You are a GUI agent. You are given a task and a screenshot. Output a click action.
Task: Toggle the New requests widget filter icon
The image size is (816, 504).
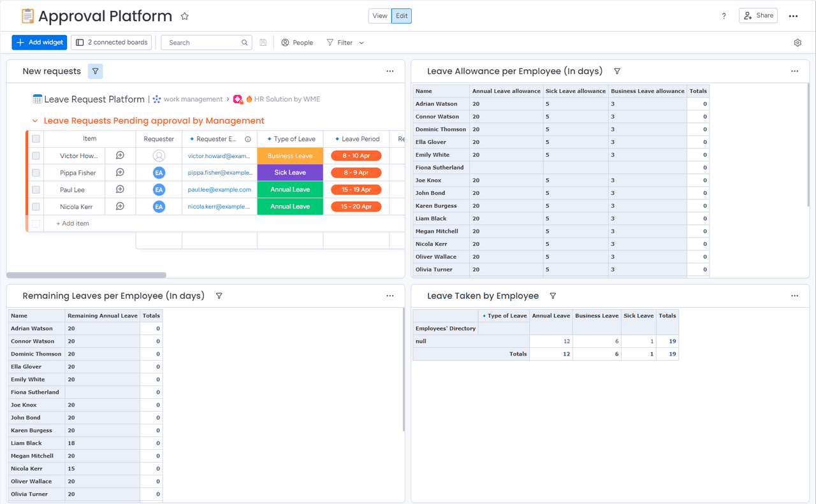[95, 71]
